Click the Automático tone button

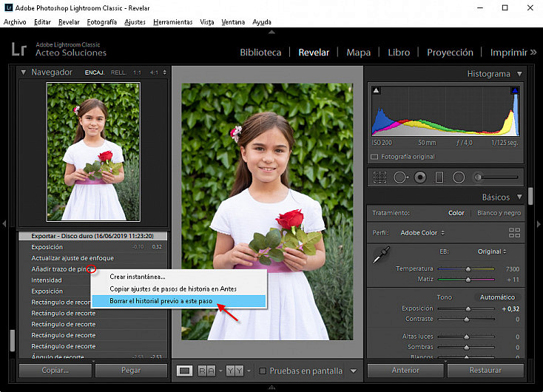click(x=497, y=297)
